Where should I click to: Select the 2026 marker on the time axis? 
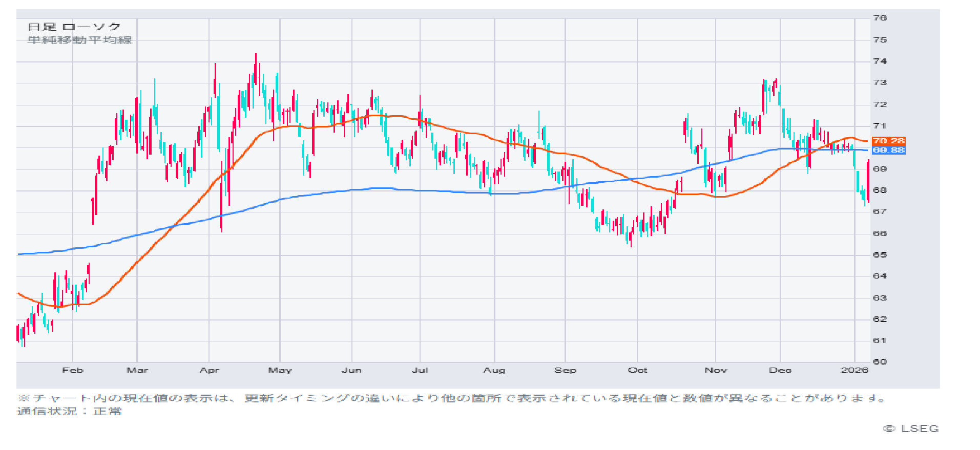click(854, 370)
